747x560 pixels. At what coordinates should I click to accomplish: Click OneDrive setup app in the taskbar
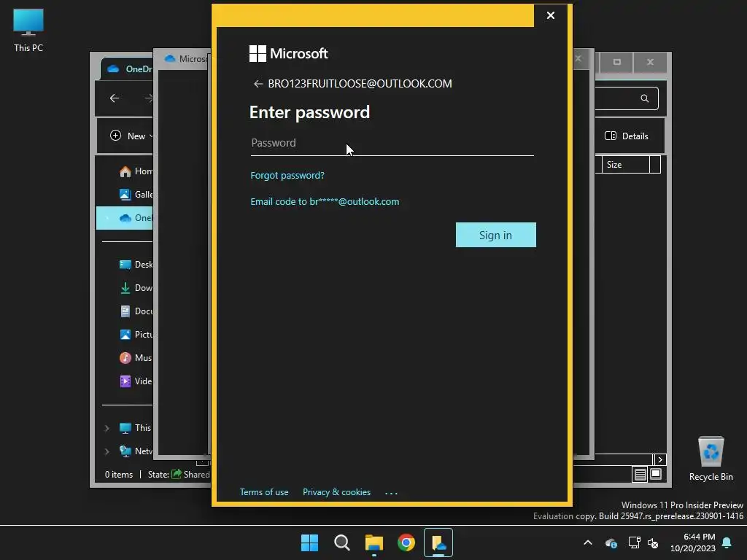438,542
